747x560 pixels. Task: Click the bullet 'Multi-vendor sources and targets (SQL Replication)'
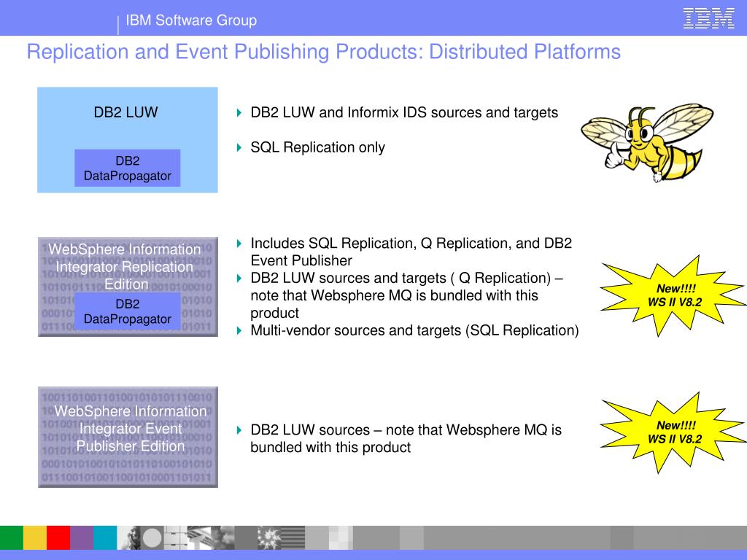coord(414,330)
